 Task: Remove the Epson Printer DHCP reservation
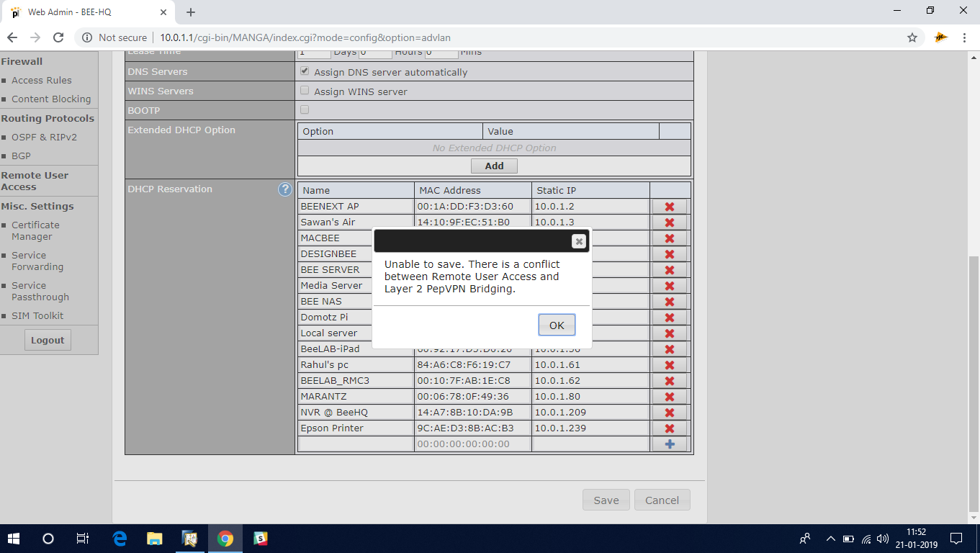point(669,428)
